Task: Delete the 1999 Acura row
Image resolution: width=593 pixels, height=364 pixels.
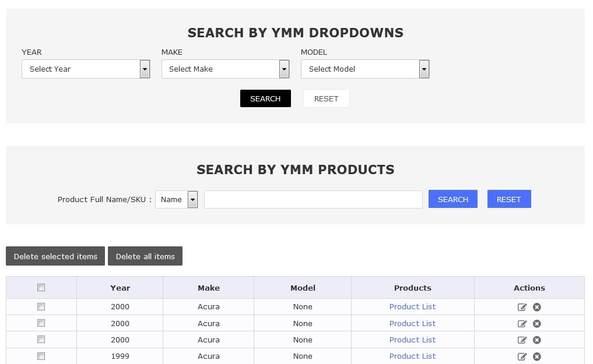Action: coord(536,356)
